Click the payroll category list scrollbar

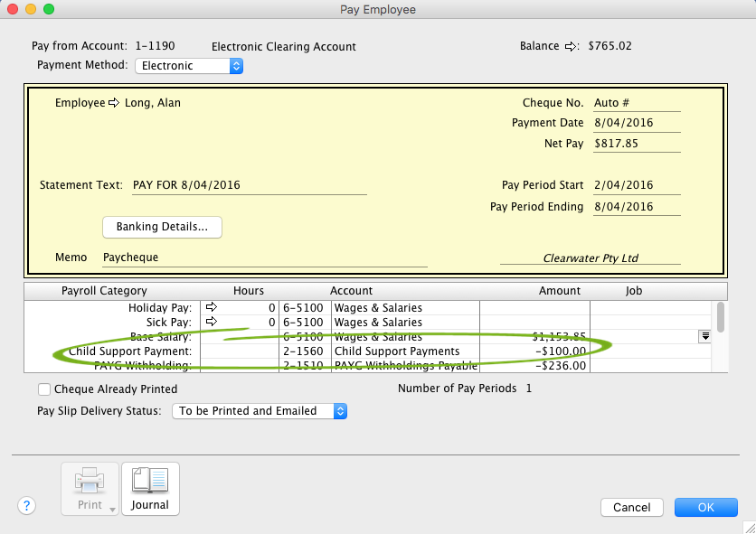721,334
